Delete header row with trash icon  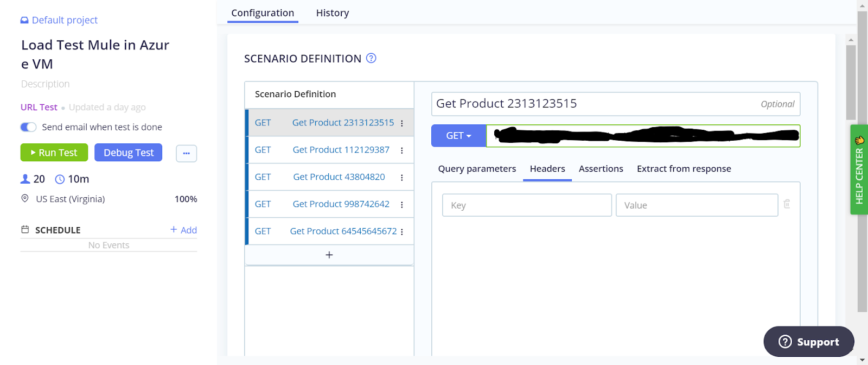[787, 204]
